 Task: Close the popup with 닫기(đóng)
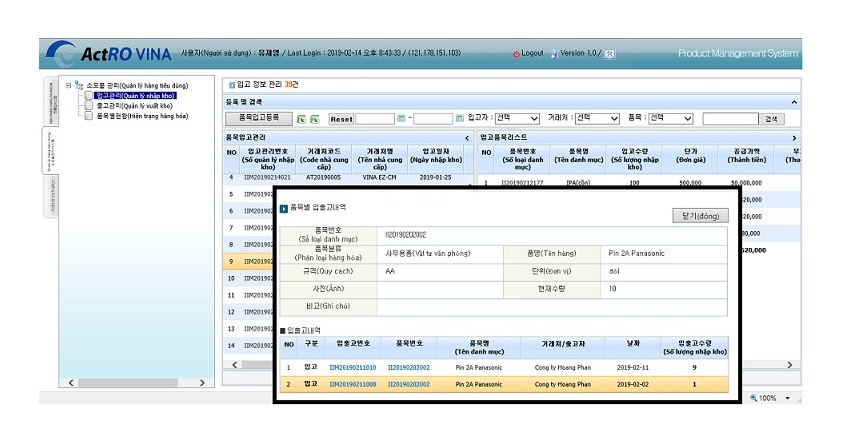click(x=700, y=216)
